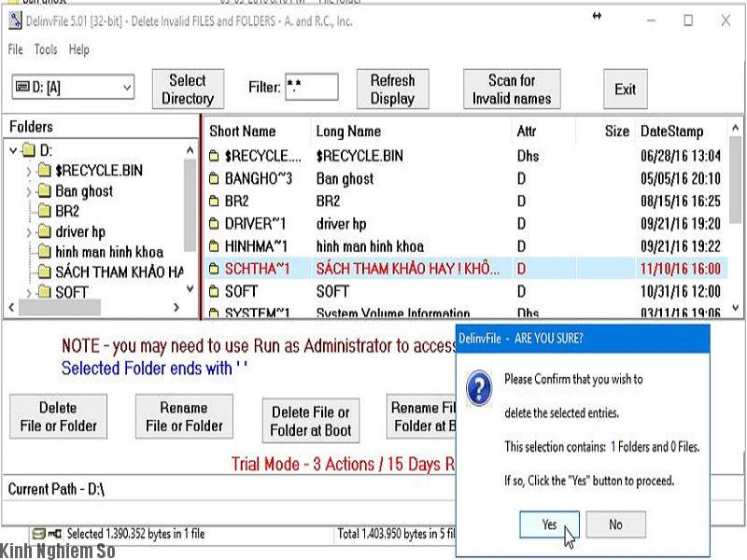Viewport: 747px width, 560px height.
Task: Click folder icon of DRIVER~1 list row
Action: coord(214,223)
